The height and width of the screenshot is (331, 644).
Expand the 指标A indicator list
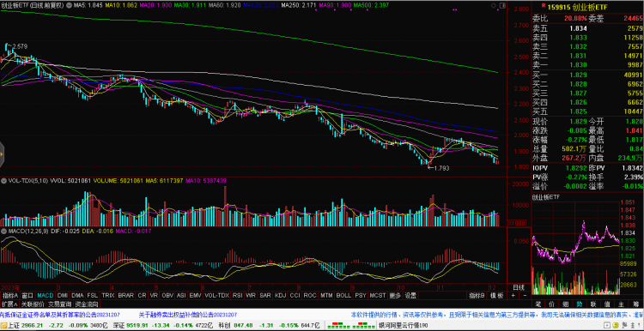[x=10, y=295]
